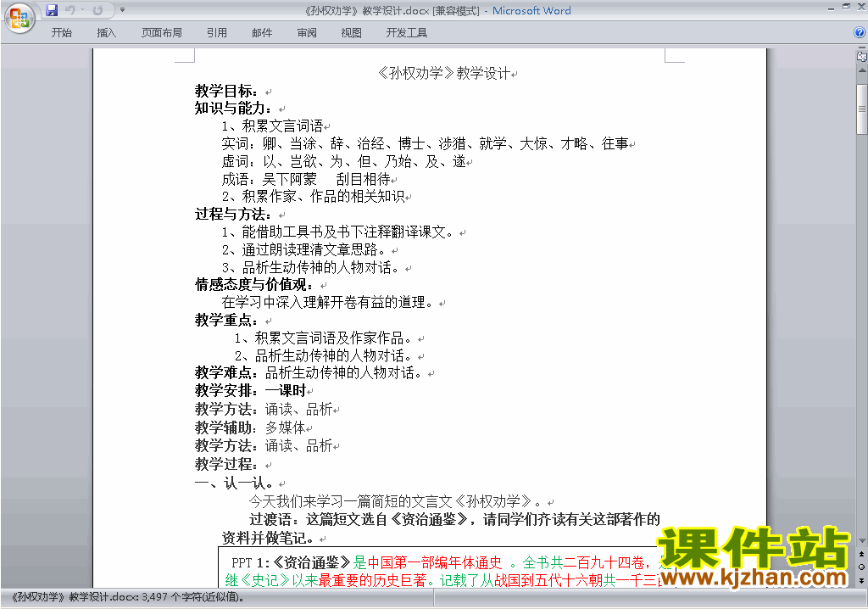Open the Select Browse Object button

click(862, 567)
